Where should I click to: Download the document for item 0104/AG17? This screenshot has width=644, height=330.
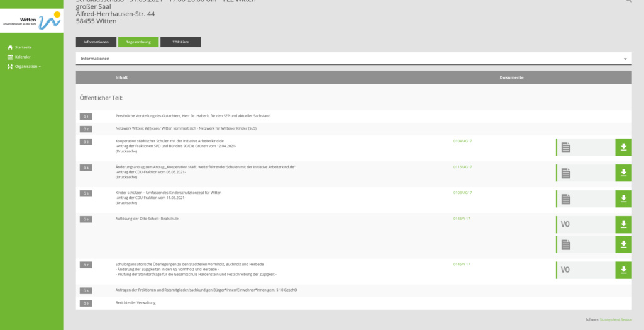click(623, 147)
